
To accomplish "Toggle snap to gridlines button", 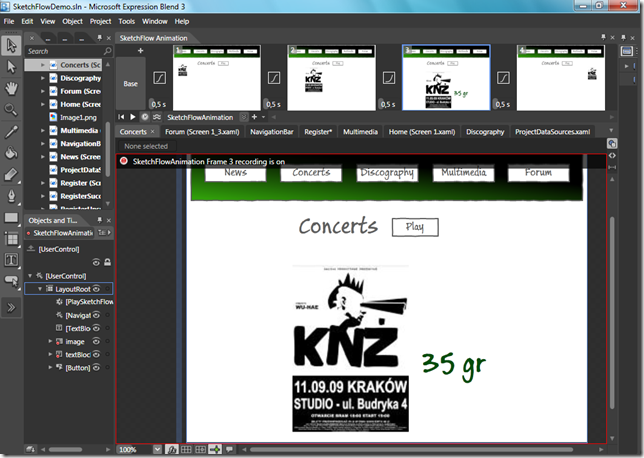I will coord(200,449).
